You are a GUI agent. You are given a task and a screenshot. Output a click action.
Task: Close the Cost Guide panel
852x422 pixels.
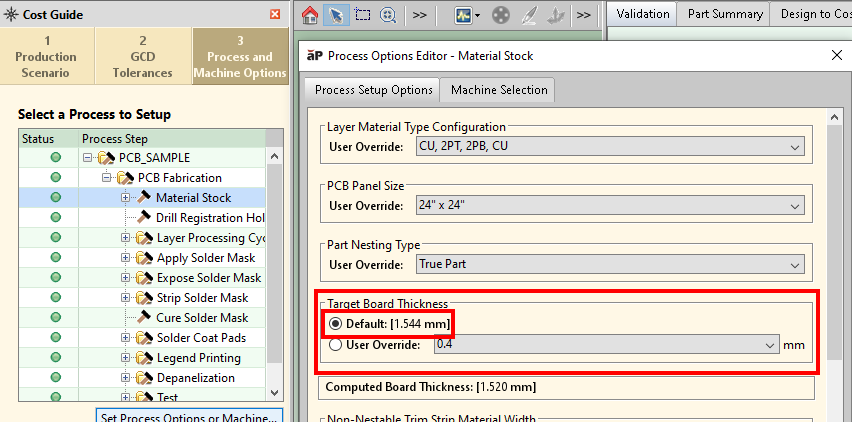(x=275, y=14)
